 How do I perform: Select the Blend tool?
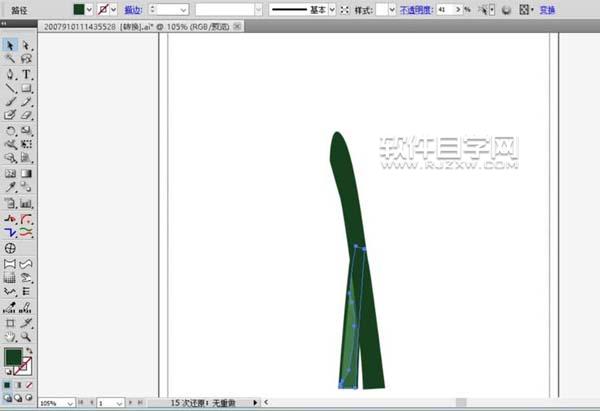26,187
